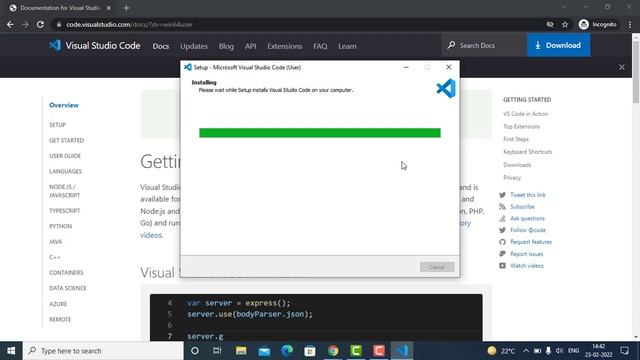Reload the page with refresh icon
Screen dimensions: 640x360
click(x=40, y=24)
